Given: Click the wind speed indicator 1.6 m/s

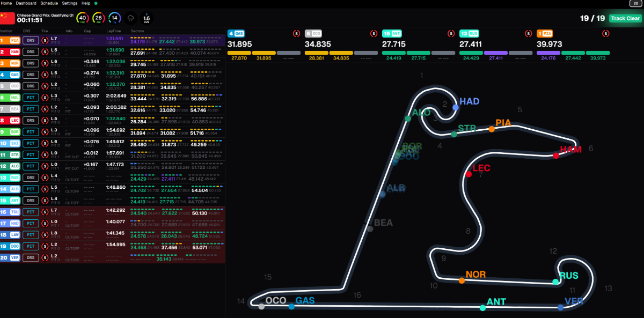Looking at the screenshot, I should coord(147,18).
